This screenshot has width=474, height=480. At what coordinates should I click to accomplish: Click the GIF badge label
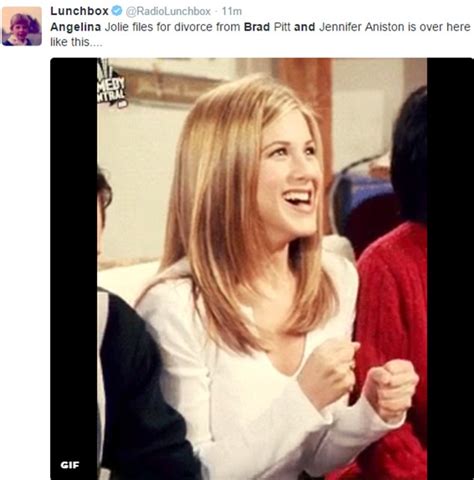tap(70, 465)
